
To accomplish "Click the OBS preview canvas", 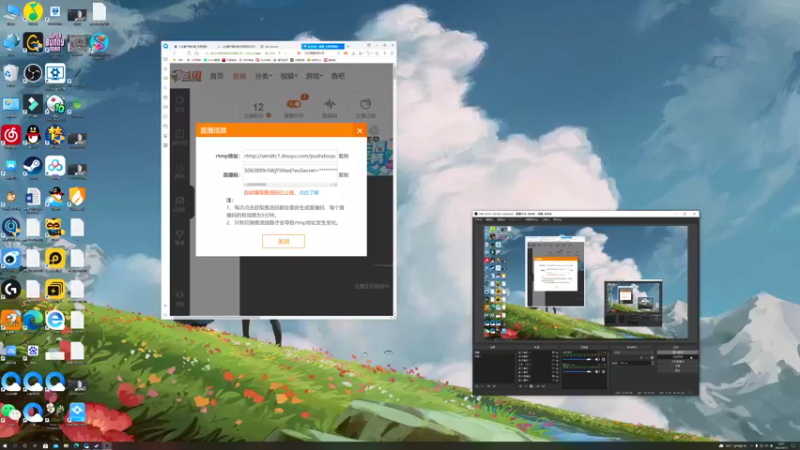I will pyautogui.click(x=586, y=283).
